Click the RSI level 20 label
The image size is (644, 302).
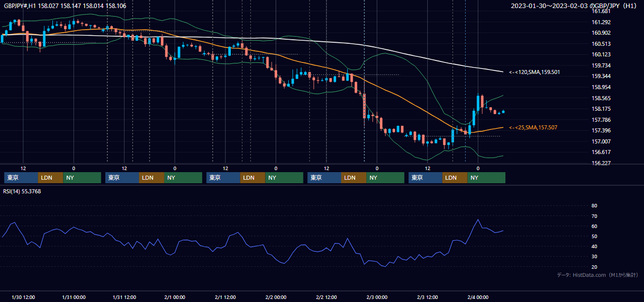[594, 267]
